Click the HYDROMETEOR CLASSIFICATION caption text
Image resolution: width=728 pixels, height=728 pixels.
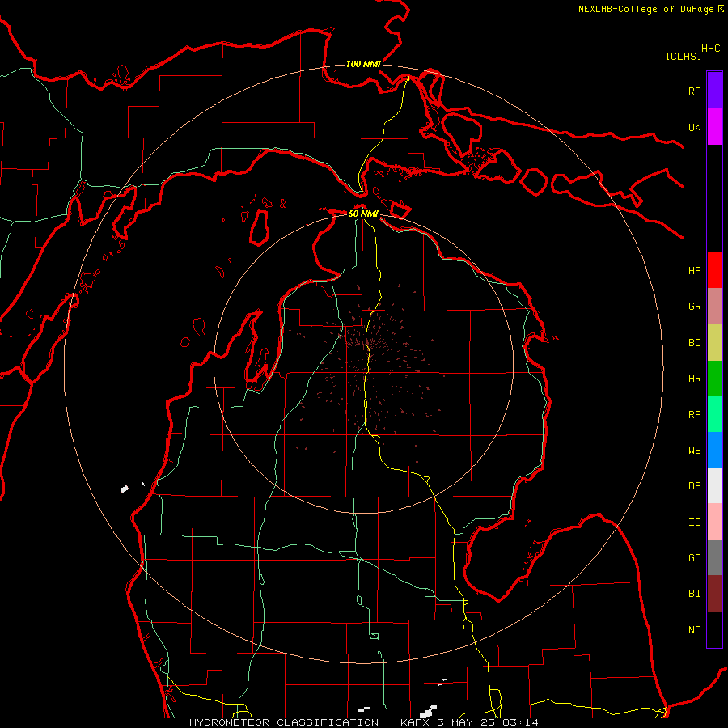(x=284, y=722)
